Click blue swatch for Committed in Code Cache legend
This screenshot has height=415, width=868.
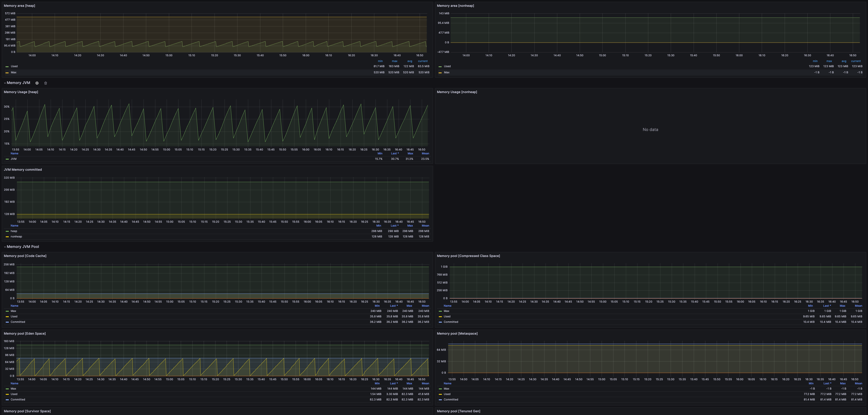pos(7,322)
